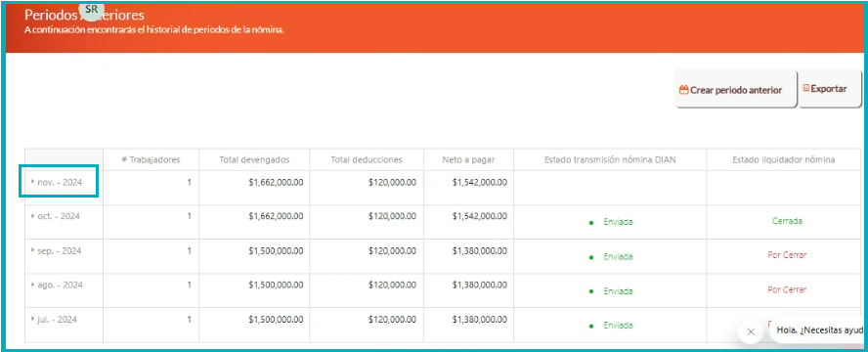Select the # Trabajadores column header
Image resolution: width=868 pixels, height=352 pixels.
pyautogui.click(x=152, y=160)
